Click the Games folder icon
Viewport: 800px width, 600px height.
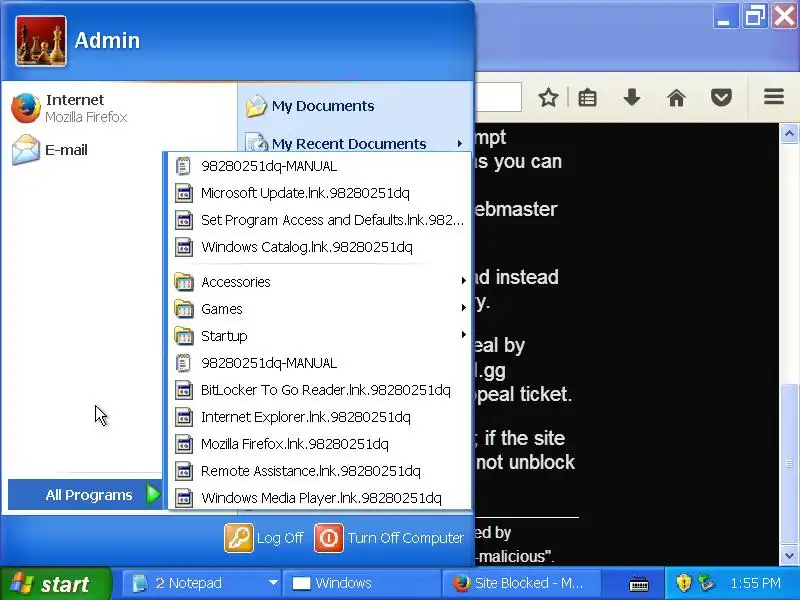pos(184,309)
